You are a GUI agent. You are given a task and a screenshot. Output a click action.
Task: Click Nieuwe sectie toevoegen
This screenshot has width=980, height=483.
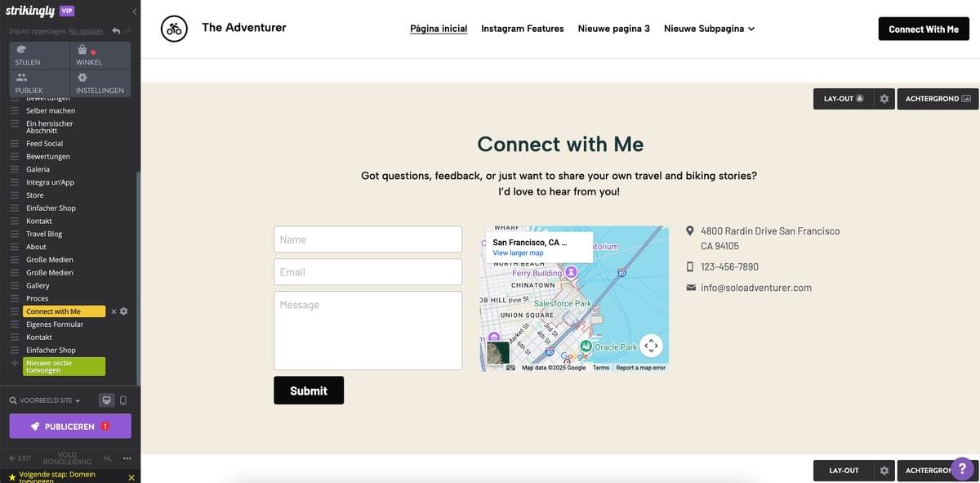64,366
